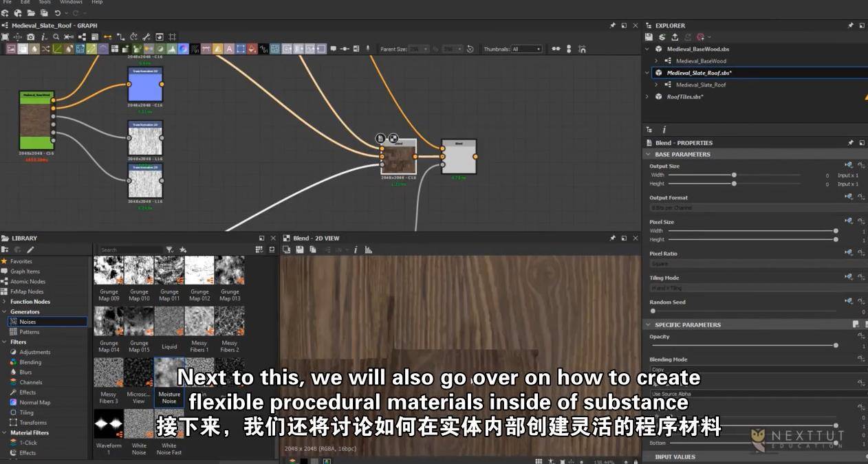Viewport: 868px width, 464px height.
Task: Collapse the SPECIFIC PARAMETERS section
Action: point(648,324)
